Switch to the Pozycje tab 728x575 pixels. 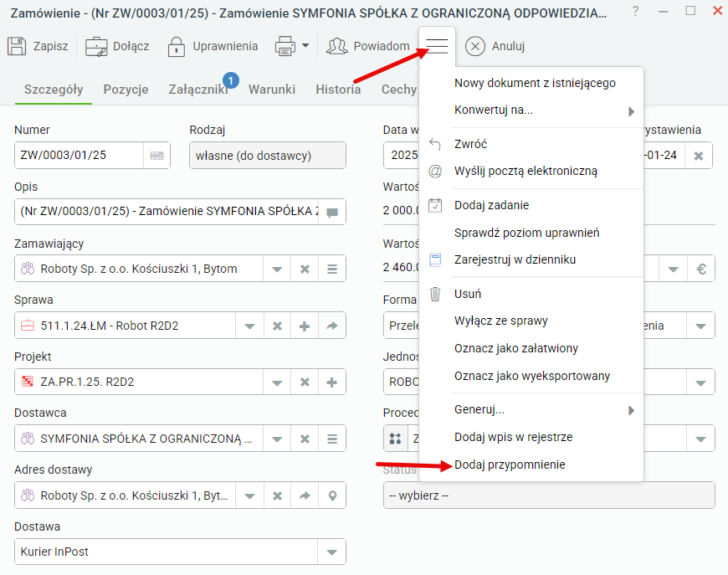click(126, 90)
